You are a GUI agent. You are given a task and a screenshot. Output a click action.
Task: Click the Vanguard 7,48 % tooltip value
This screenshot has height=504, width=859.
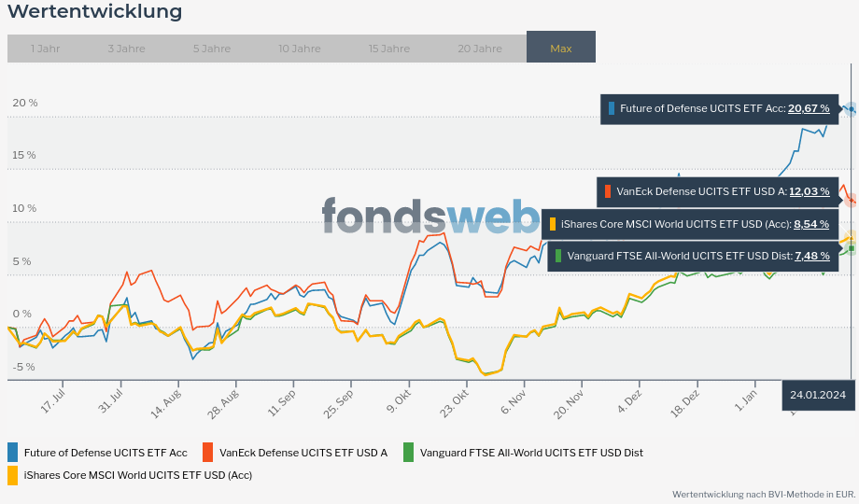point(811,256)
